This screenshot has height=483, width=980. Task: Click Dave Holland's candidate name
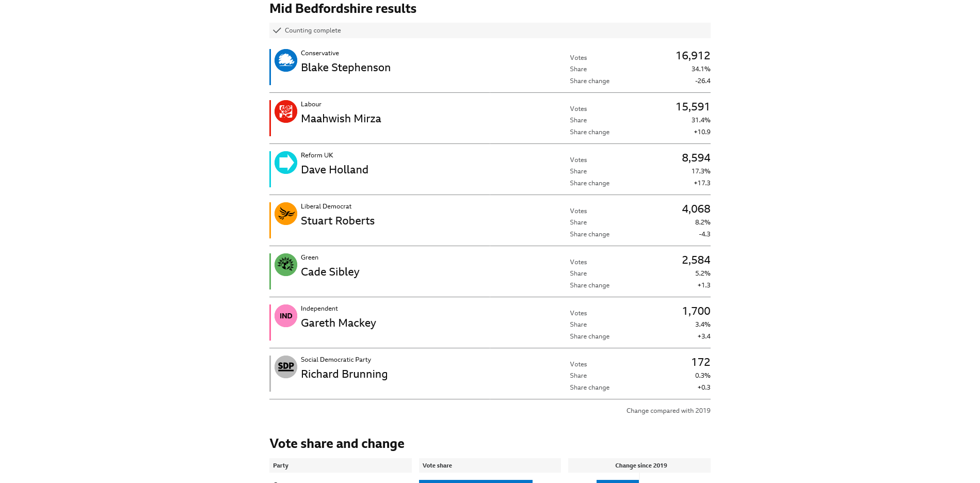[334, 170]
